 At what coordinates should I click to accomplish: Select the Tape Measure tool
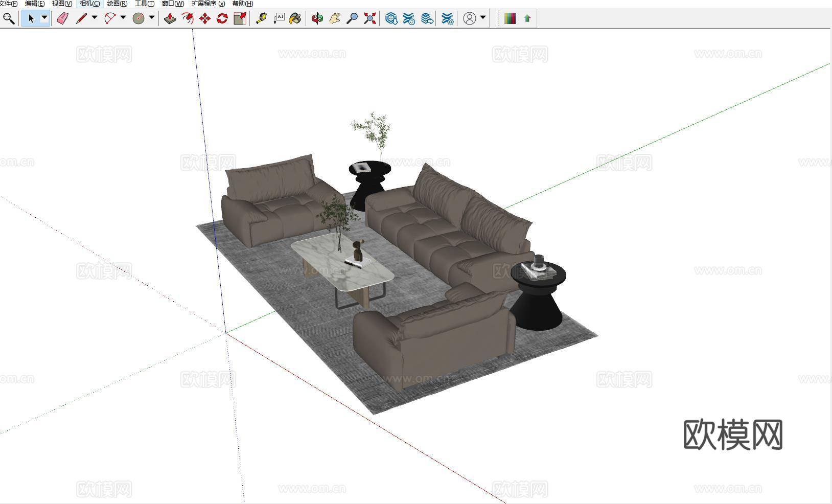(261, 19)
